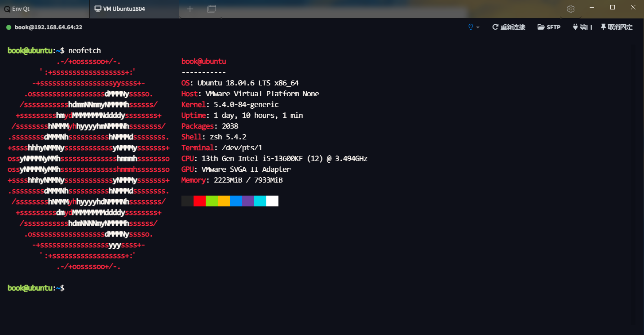Image resolution: width=644 pixels, height=335 pixels.
Task: Click the 'neofetch' command text
Action: pyautogui.click(x=84, y=50)
